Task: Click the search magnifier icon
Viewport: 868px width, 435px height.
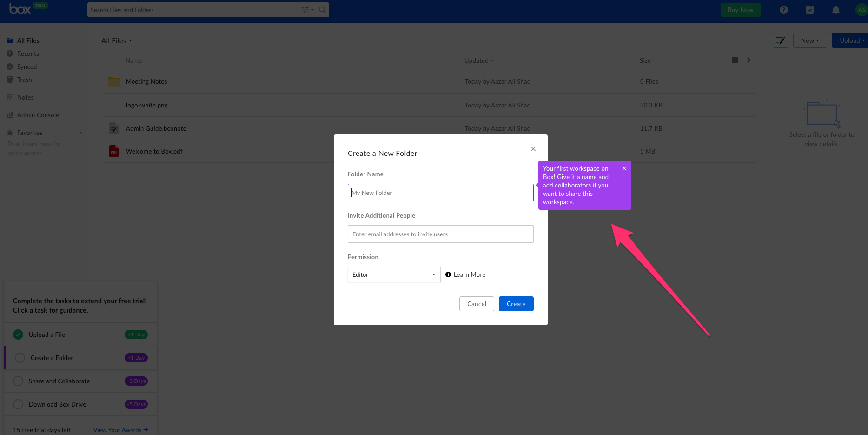Action: (x=322, y=10)
